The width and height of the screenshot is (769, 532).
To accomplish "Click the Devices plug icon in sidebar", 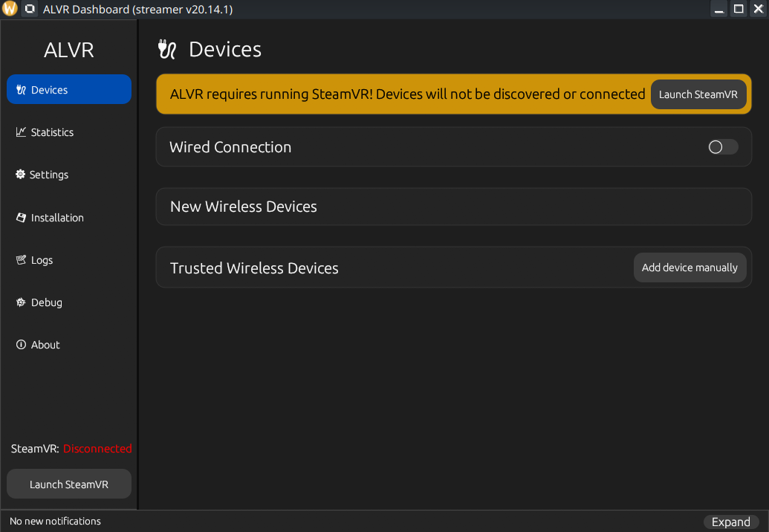I will (21, 90).
